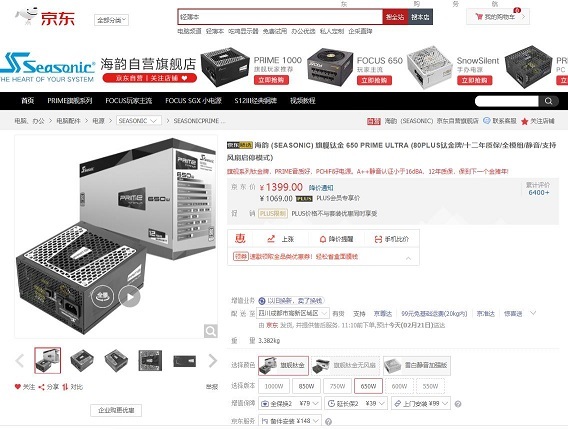The image size is (568, 429).
Task: Select the 650W version option
Action: click(x=368, y=386)
